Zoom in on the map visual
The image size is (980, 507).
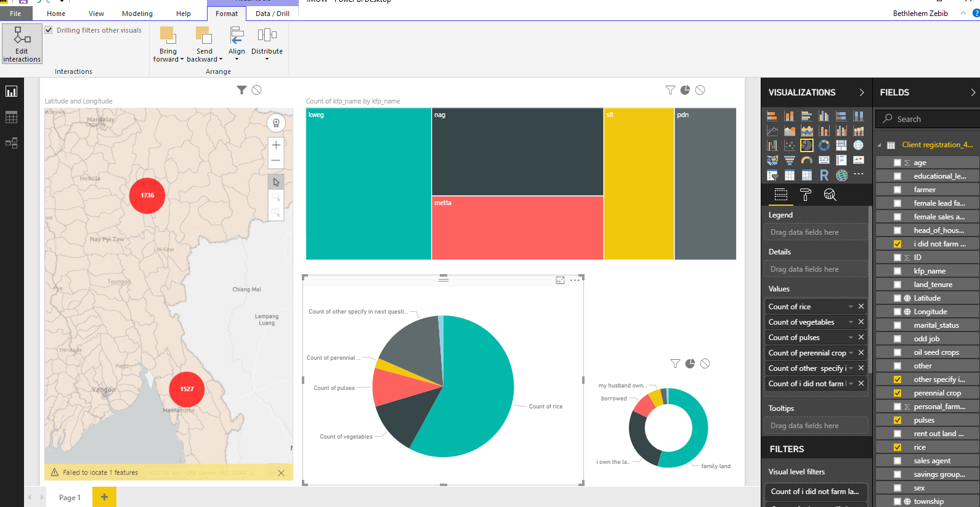tap(276, 145)
